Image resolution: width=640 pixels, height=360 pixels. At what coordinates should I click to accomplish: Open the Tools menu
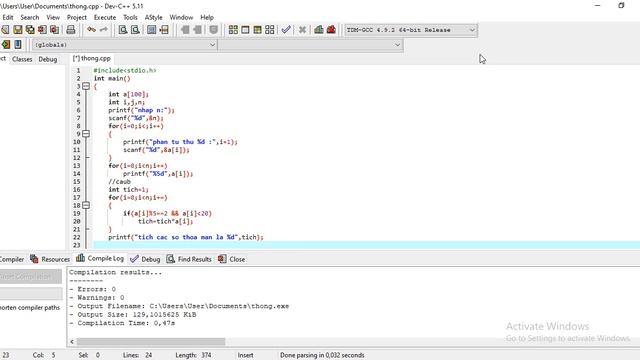tap(130, 18)
